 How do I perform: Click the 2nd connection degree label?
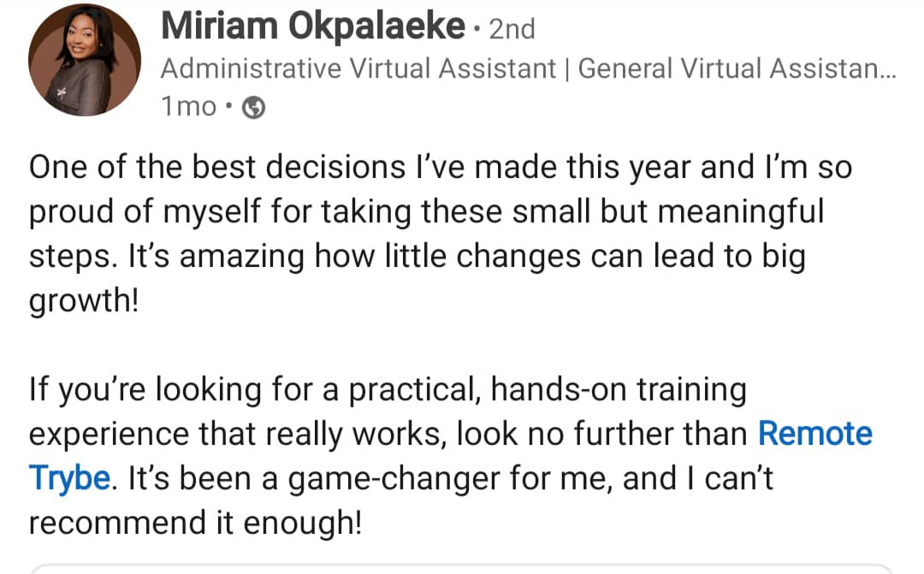[511, 28]
